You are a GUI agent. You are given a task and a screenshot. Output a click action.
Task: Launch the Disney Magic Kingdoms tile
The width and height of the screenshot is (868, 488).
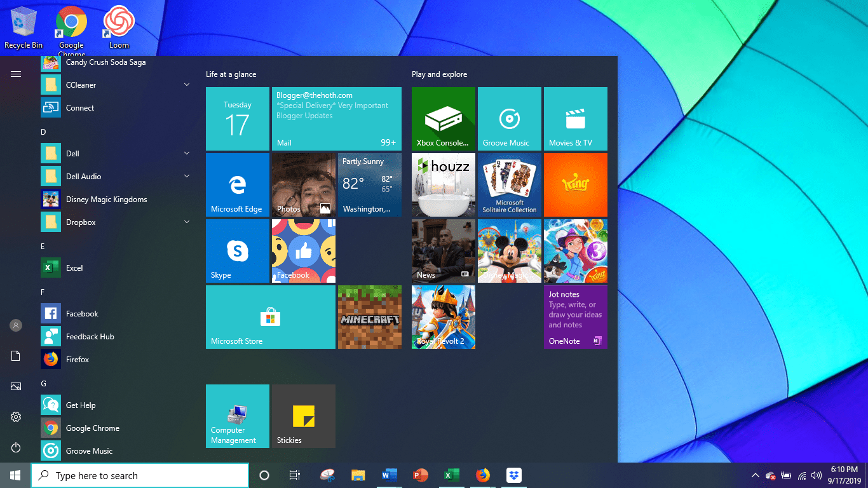[x=510, y=251]
